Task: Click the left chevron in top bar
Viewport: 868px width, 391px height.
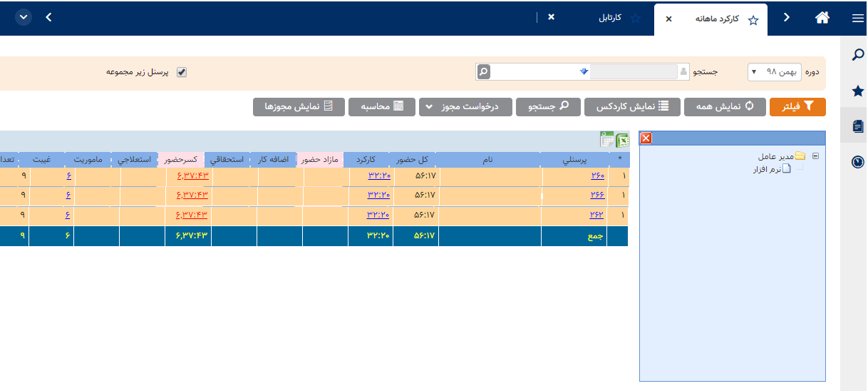Action: [x=48, y=17]
